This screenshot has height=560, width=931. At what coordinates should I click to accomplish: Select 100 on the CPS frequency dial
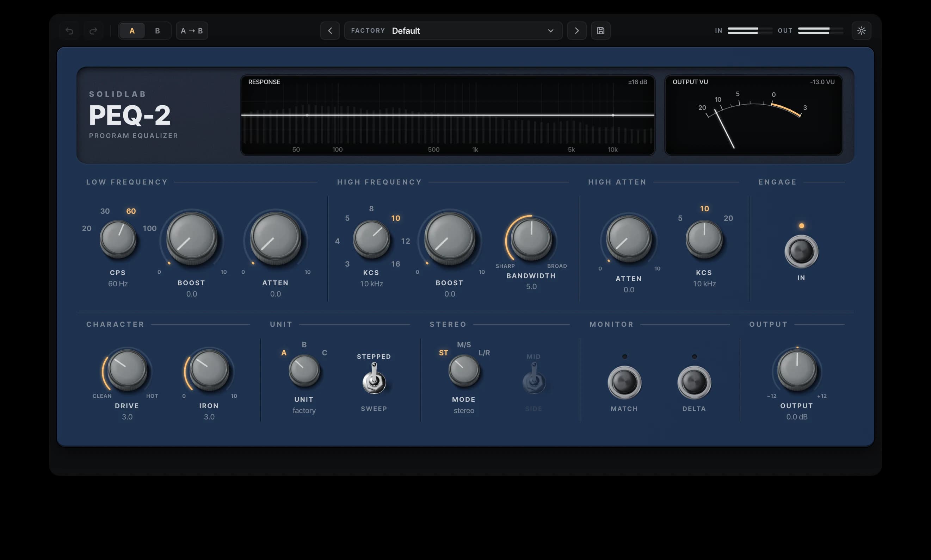pyautogui.click(x=149, y=228)
